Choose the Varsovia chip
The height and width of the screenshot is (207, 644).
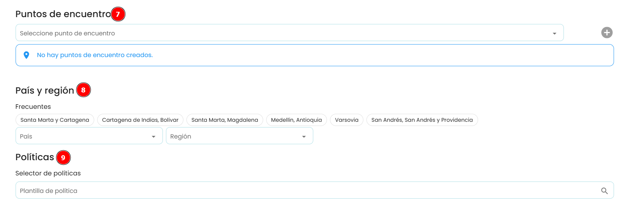[347, 120]
